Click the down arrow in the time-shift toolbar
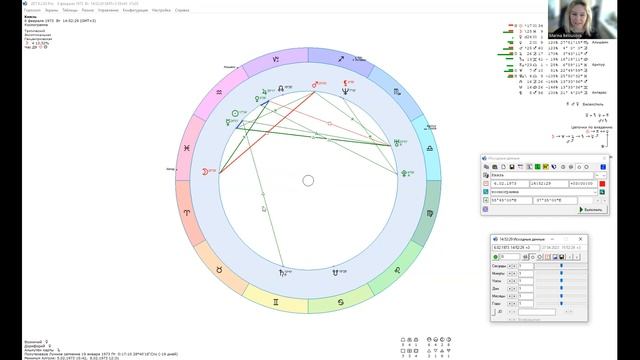The height and width of the screenshot is (360, 640). (x=577, y=257)
